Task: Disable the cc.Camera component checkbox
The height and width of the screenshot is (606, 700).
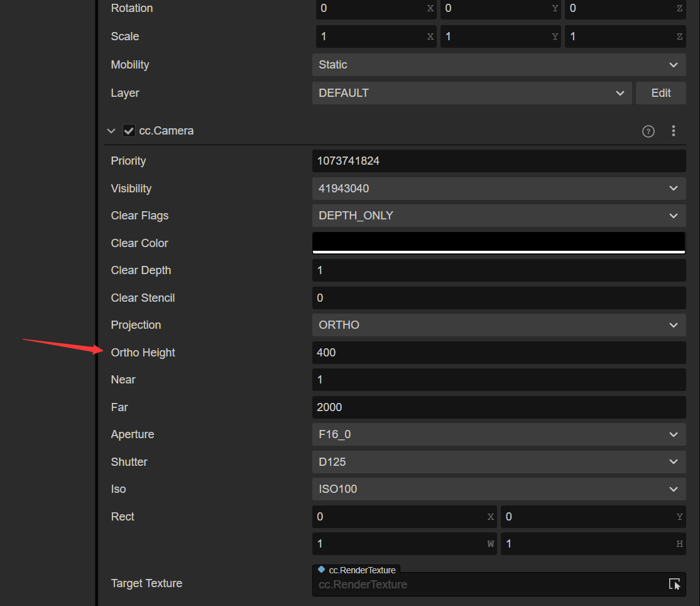Action: click(x=129, y=131)
